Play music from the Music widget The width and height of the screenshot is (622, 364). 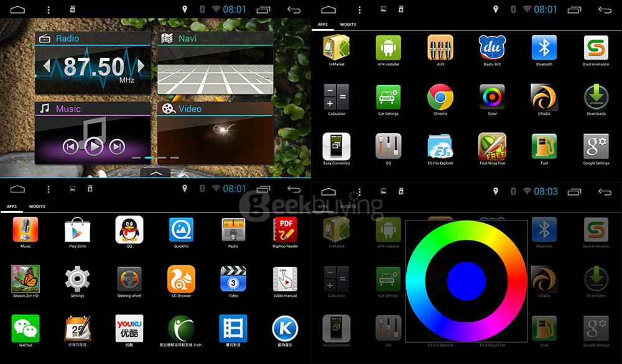94,147
